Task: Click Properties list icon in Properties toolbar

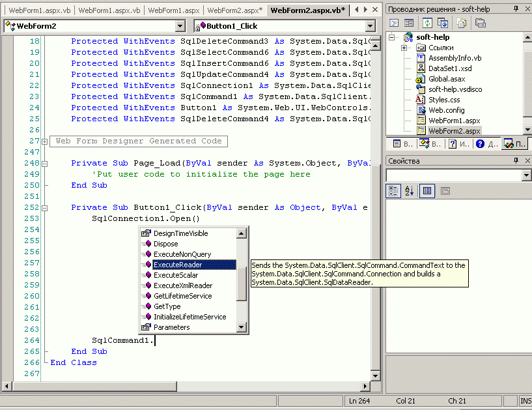Action: 427,191
